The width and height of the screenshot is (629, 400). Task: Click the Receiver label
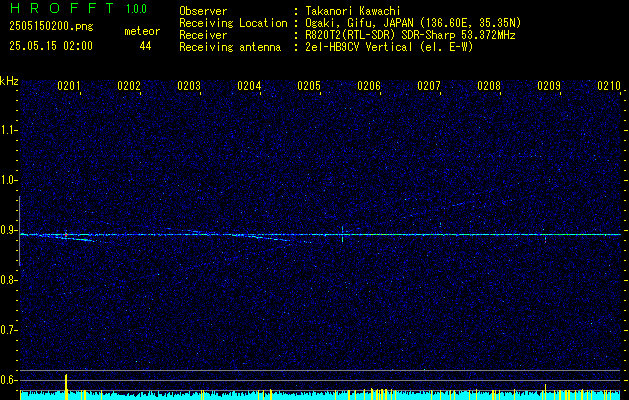tap(203, 35)
